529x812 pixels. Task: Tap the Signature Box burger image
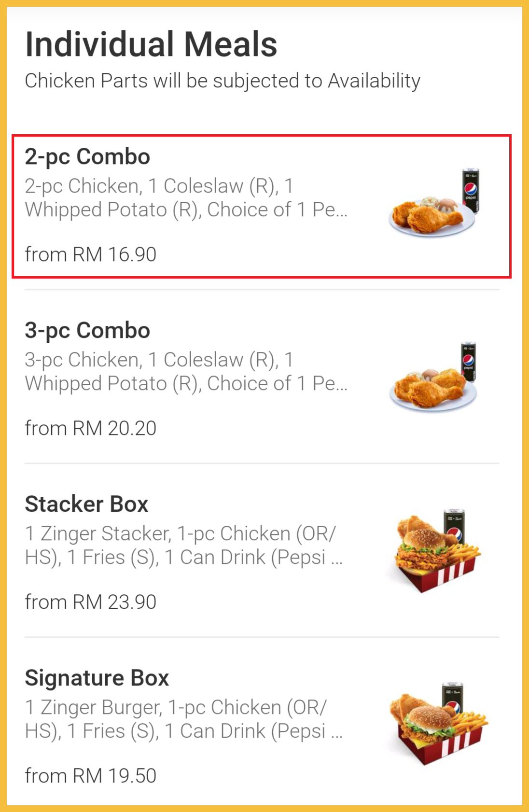pos(437,724)
